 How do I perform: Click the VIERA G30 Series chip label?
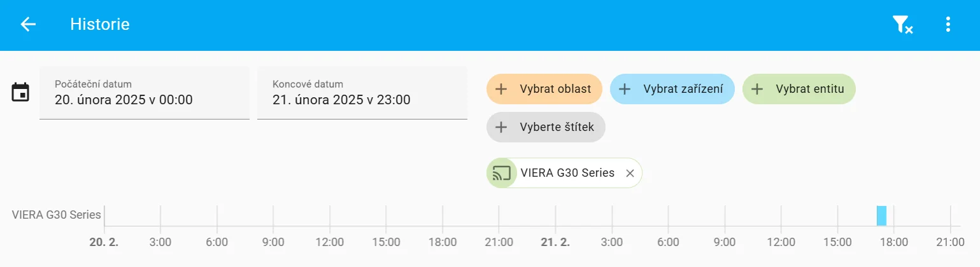tap(567, 173)
